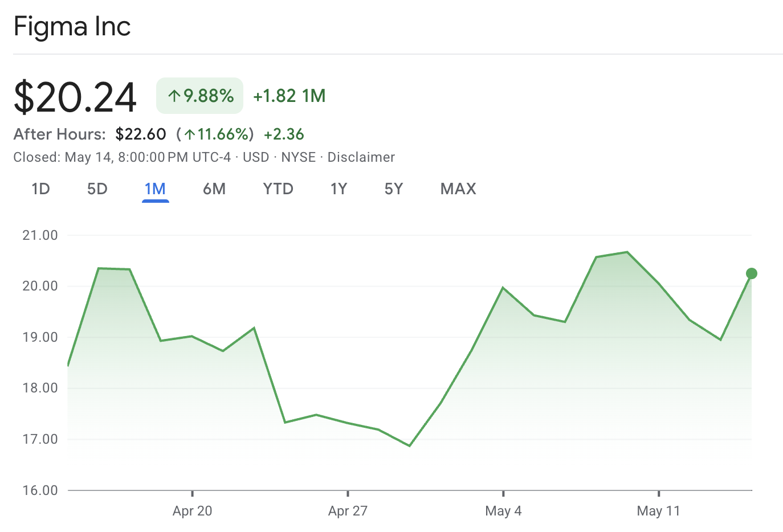Select the 5Y range tab

(x=394, y=189)
